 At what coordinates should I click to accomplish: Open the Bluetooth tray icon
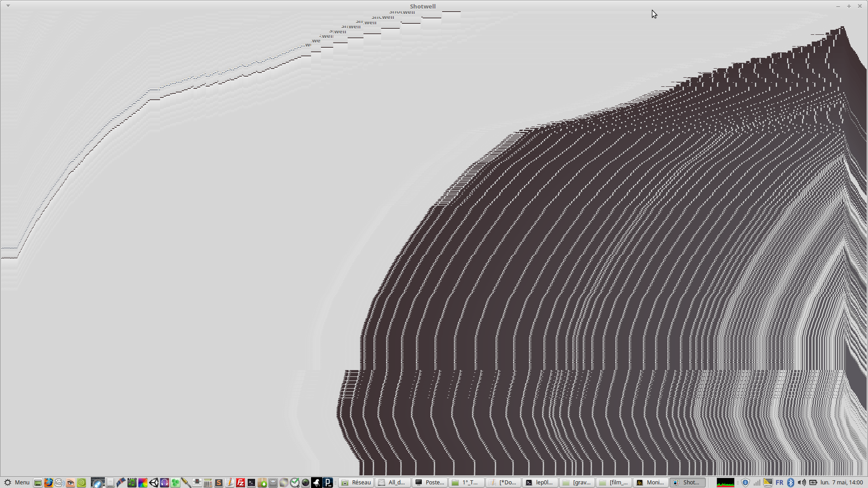tap(791, 483)
